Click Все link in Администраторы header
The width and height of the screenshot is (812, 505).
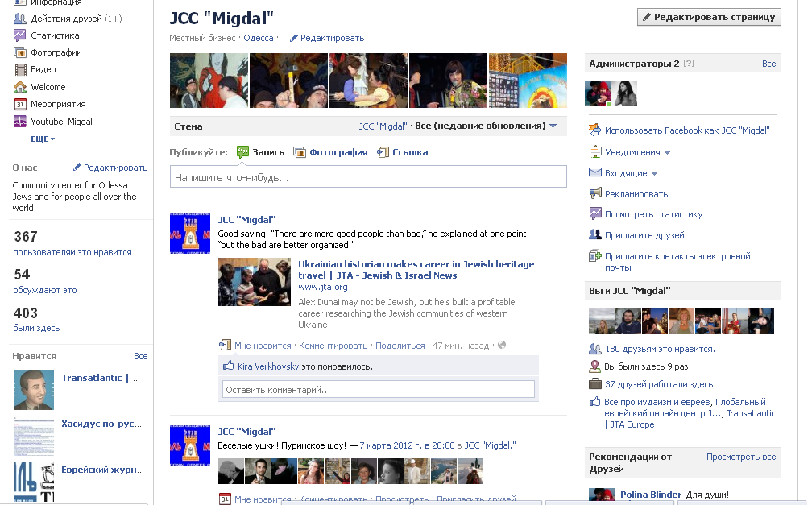point(768,64)
